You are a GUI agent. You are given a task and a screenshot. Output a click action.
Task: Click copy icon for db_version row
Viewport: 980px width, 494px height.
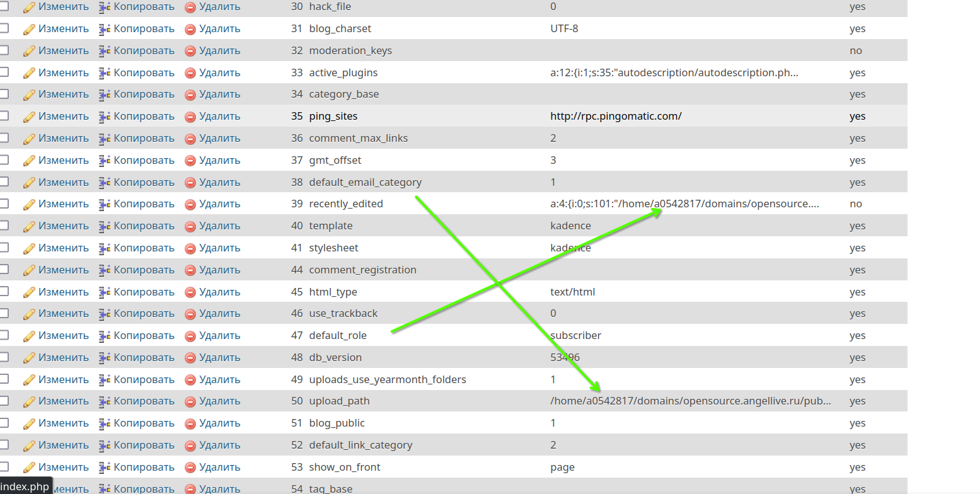105,358
